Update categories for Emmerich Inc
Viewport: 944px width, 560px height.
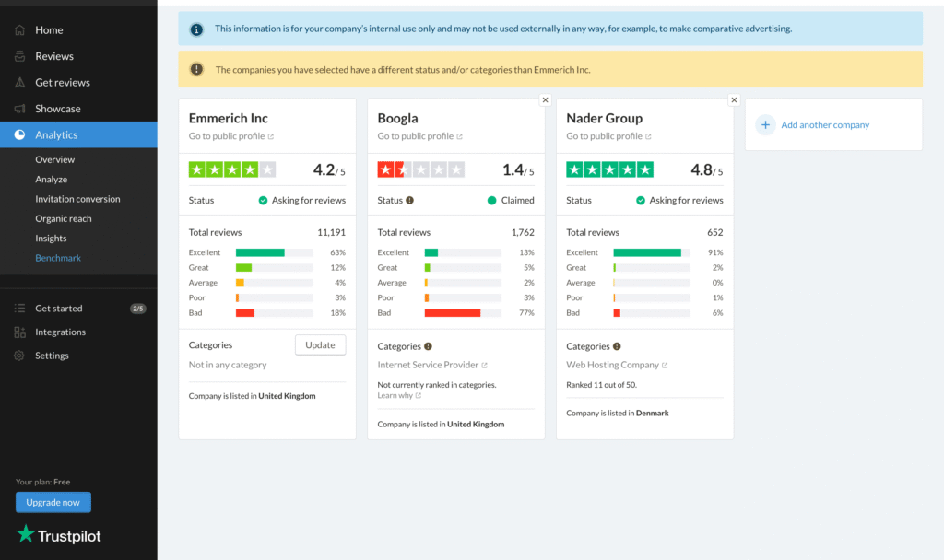click(x=320, y=344)
